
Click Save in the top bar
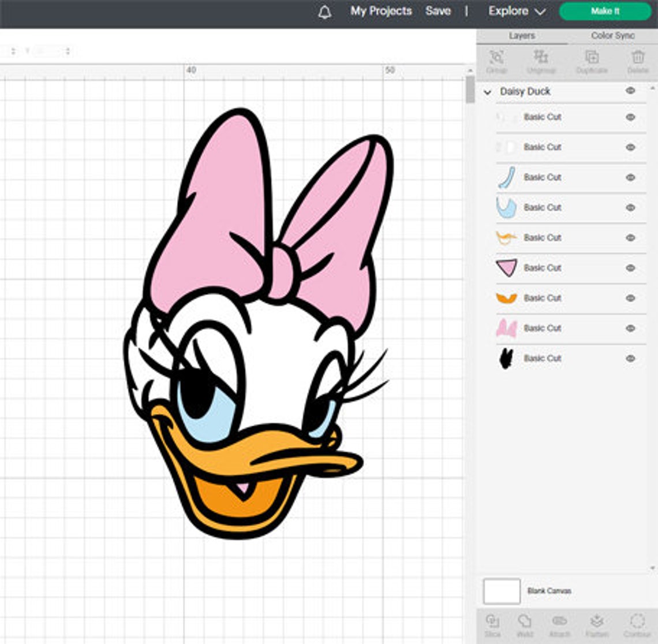[x=439, y=11]
